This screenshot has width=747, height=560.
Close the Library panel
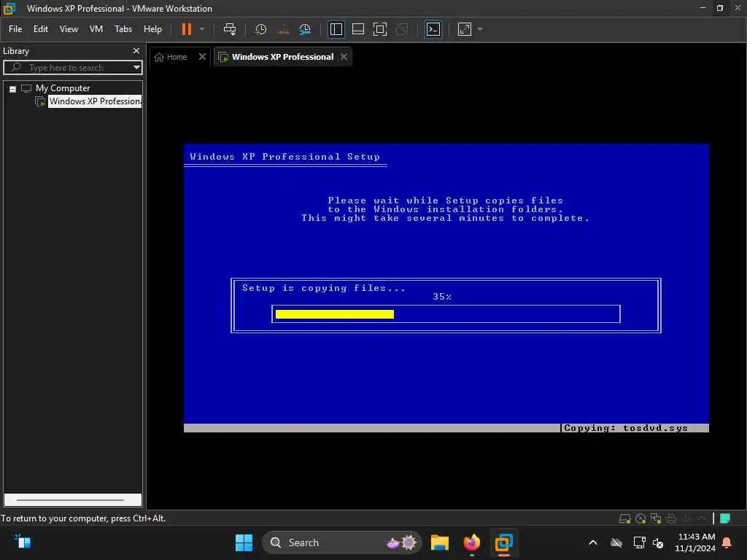click(x=136, y=50)
